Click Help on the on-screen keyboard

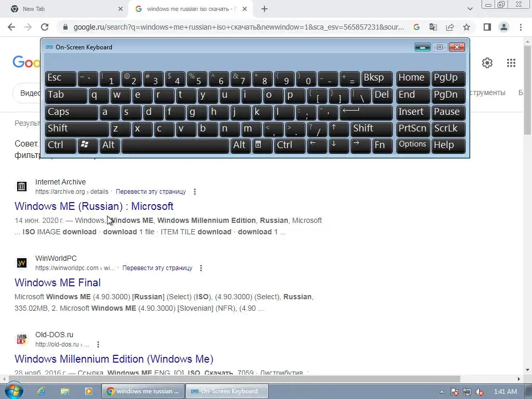click(x=448, y=146)
